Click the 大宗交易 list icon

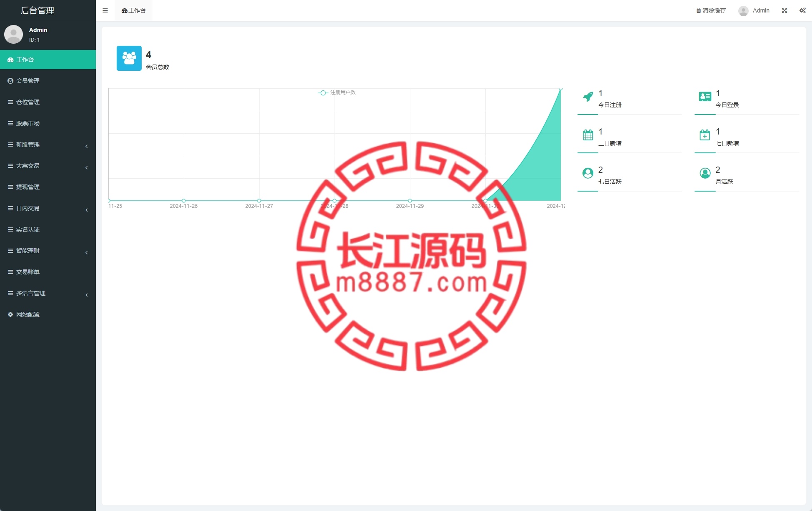10,166
